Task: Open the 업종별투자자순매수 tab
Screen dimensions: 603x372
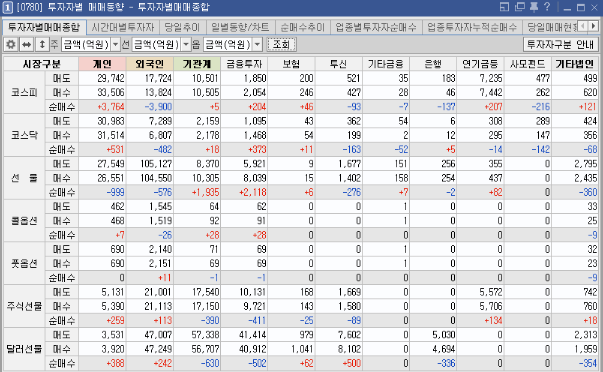Action: [376, 27]
